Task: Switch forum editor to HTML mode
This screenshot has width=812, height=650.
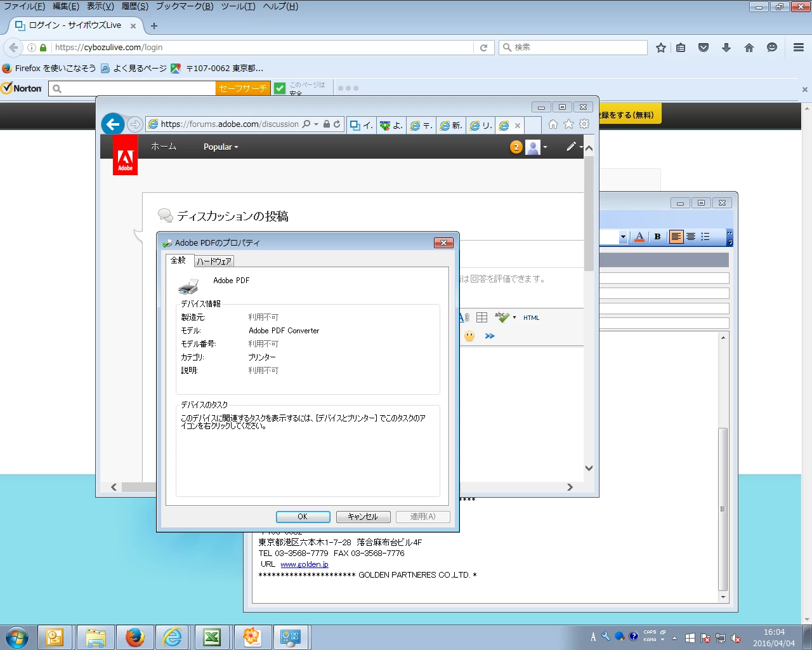Action: (532, 318)
